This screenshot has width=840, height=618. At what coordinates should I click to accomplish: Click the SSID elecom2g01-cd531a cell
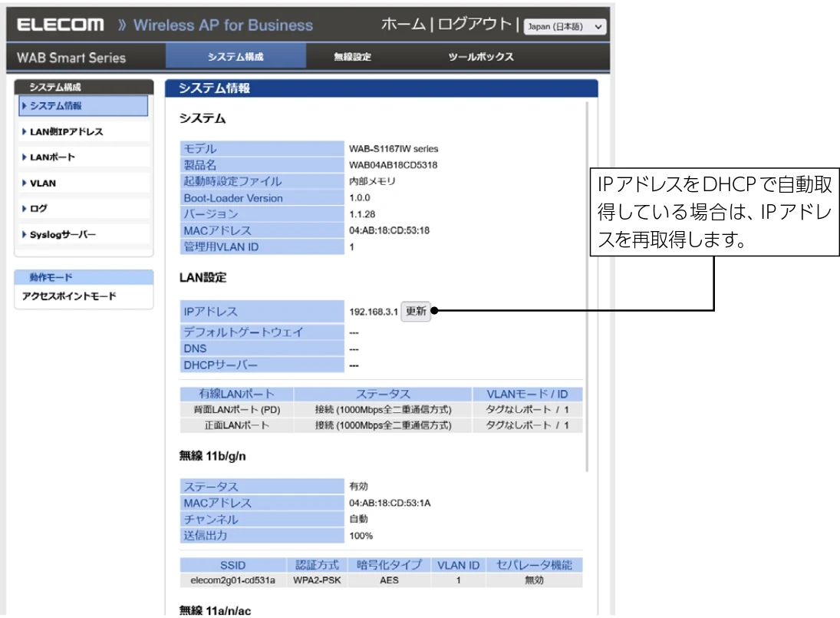click(x=233, y=580)
